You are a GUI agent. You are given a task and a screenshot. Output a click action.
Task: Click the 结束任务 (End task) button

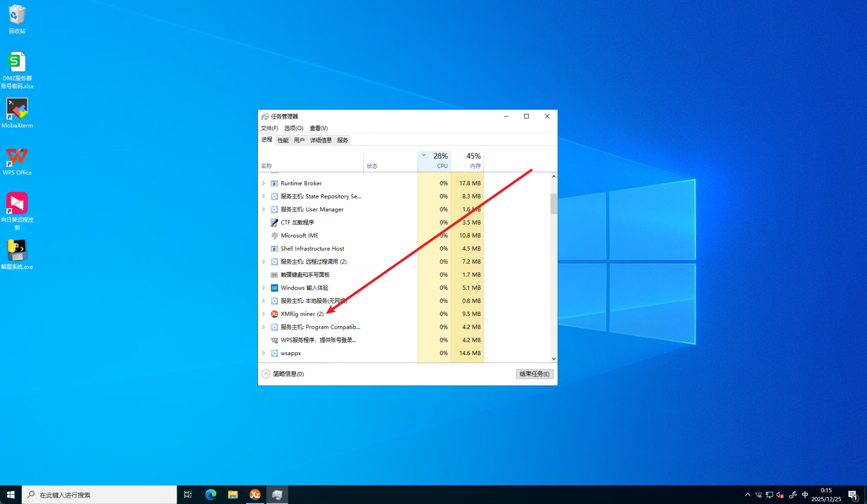click(x=534, y=374)
